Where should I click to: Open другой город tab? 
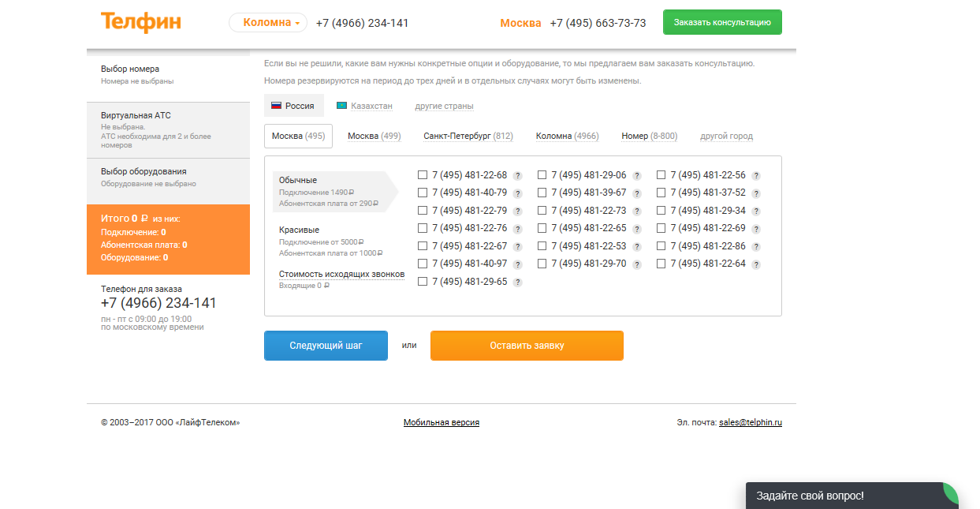click(x=726, y=136)
